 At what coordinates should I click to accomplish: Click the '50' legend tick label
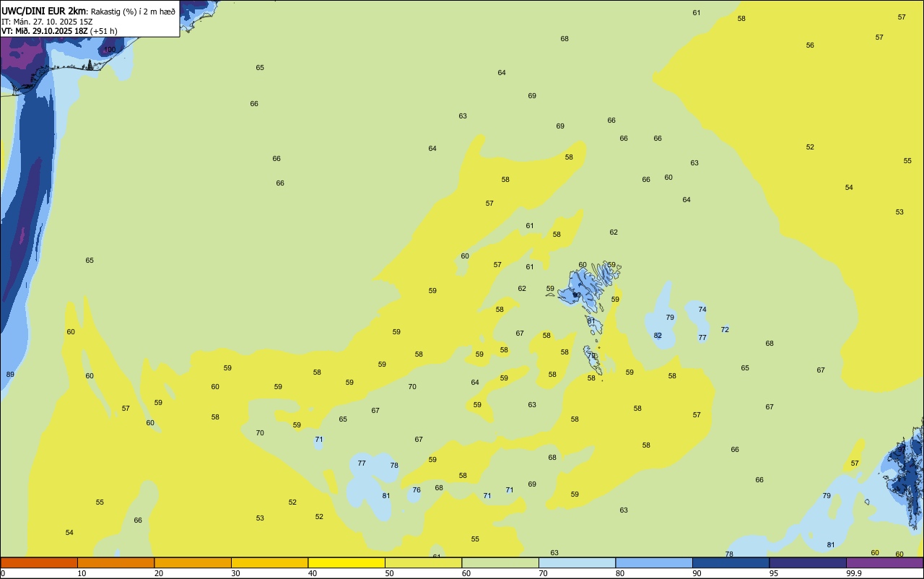tap(389, 573)
